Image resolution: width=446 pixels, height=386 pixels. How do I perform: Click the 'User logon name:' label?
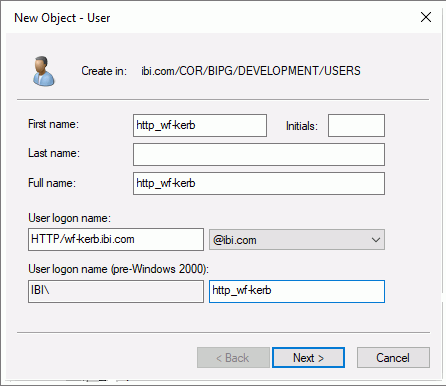tap(69, 218)
